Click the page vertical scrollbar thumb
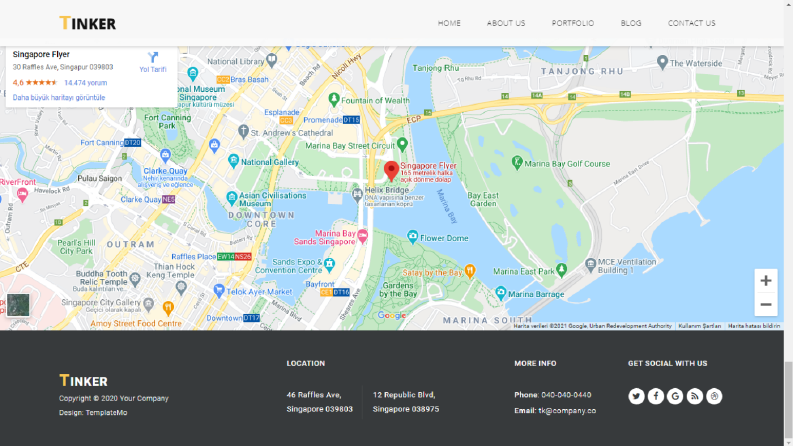Image resolution: width=793 pixels, height=446 pixels. click(788, 398)
